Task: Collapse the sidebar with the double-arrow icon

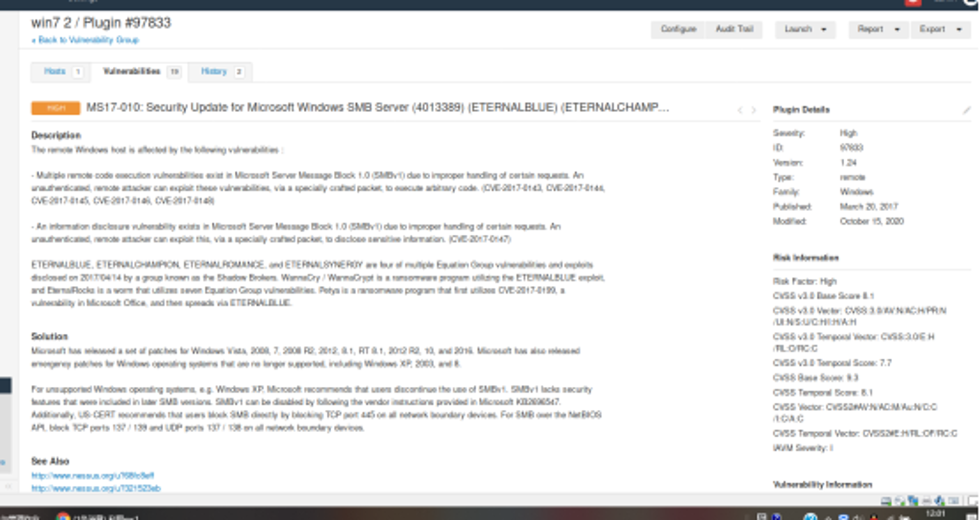Action: (8, 486)
